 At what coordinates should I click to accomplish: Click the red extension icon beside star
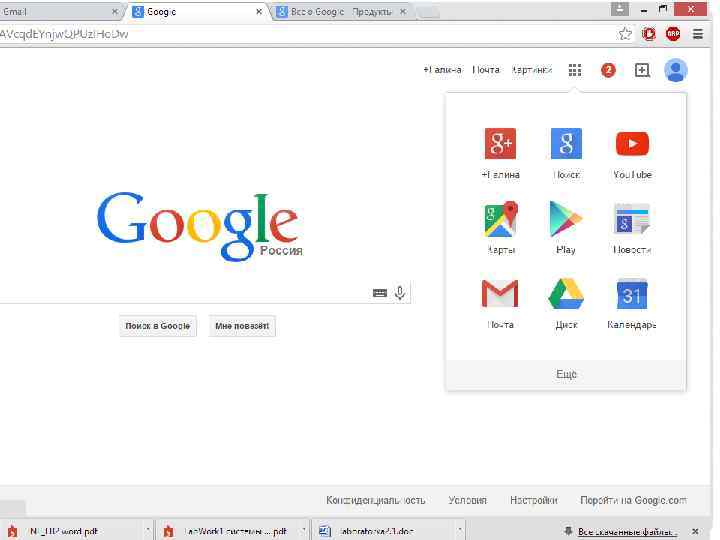coord(648,34)
